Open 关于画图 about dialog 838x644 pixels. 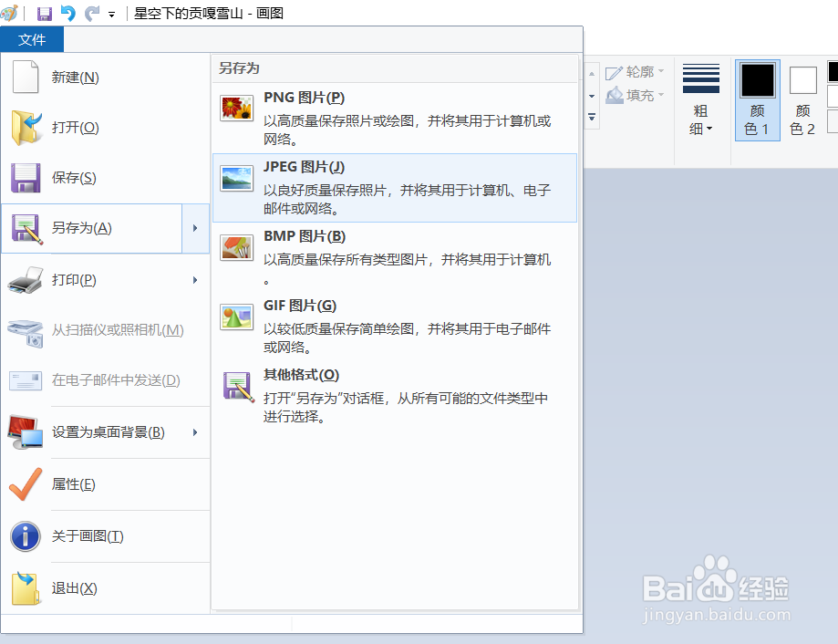pos(87,536)
